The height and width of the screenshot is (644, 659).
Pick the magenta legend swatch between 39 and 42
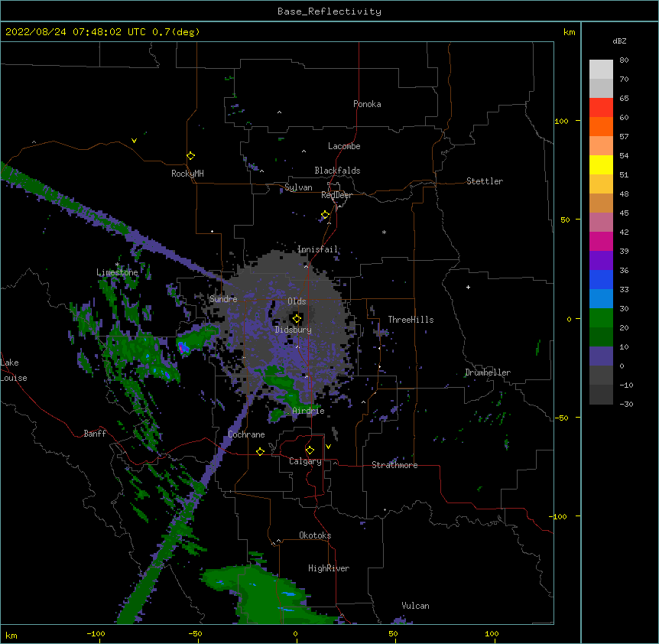point(601,241)
